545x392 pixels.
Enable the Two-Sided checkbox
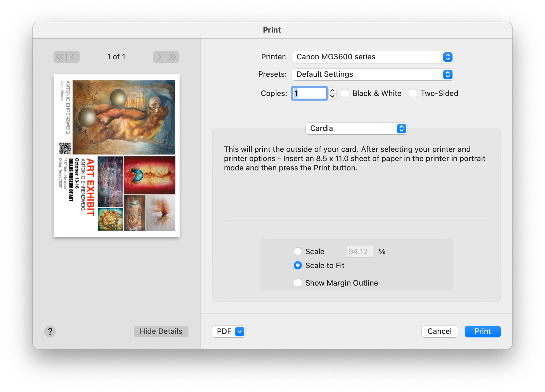[x=413, y=93]
